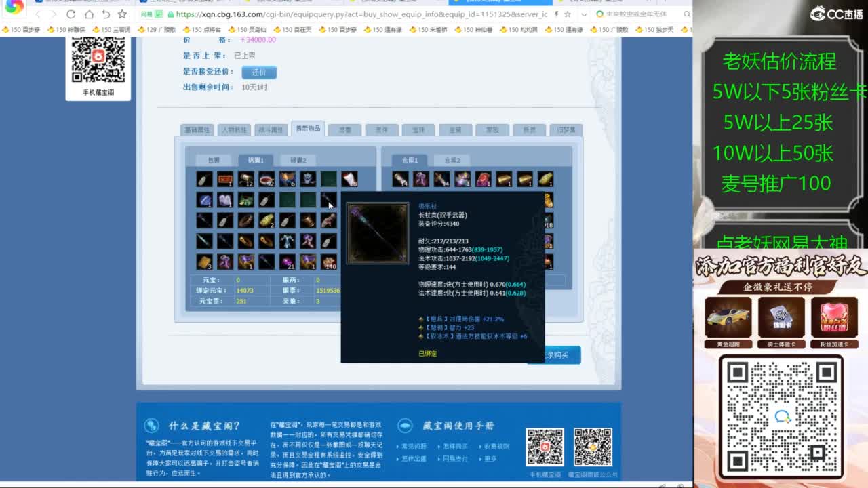Select a gem item icon in the 仓库1 grid

tap(484, 179)
